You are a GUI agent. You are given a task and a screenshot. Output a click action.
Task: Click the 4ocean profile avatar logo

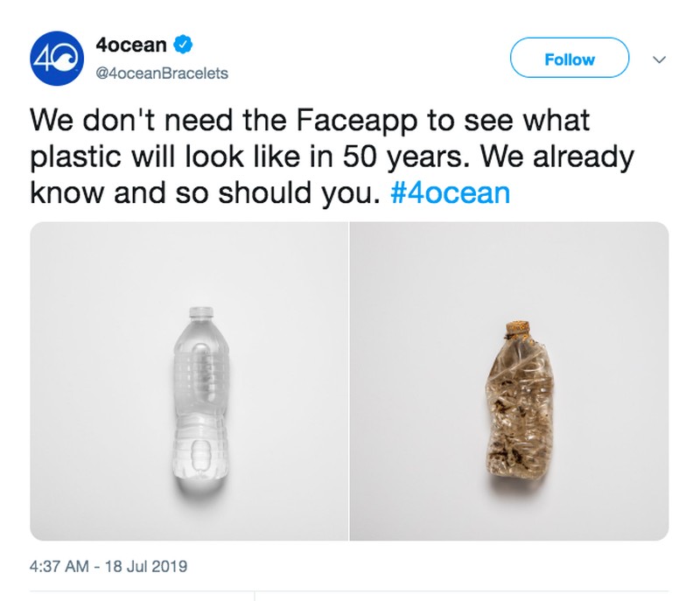click(55, 59)
